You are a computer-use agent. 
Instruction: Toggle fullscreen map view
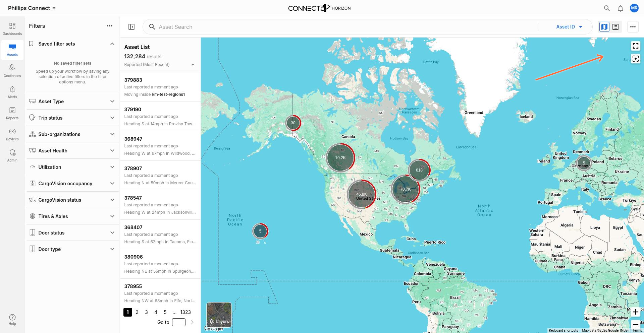point(636,46)
